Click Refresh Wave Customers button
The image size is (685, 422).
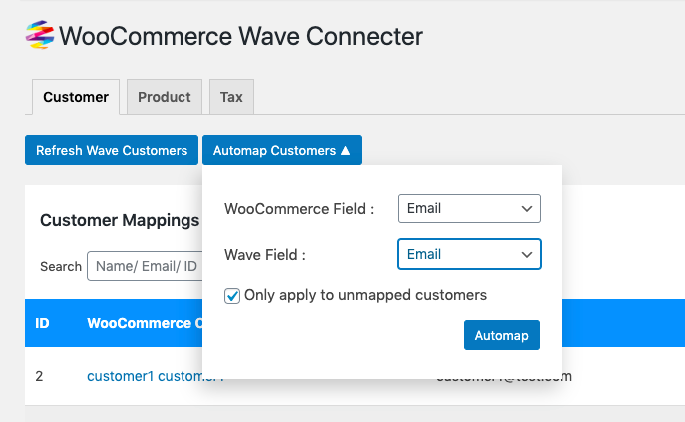pos(111,150)
